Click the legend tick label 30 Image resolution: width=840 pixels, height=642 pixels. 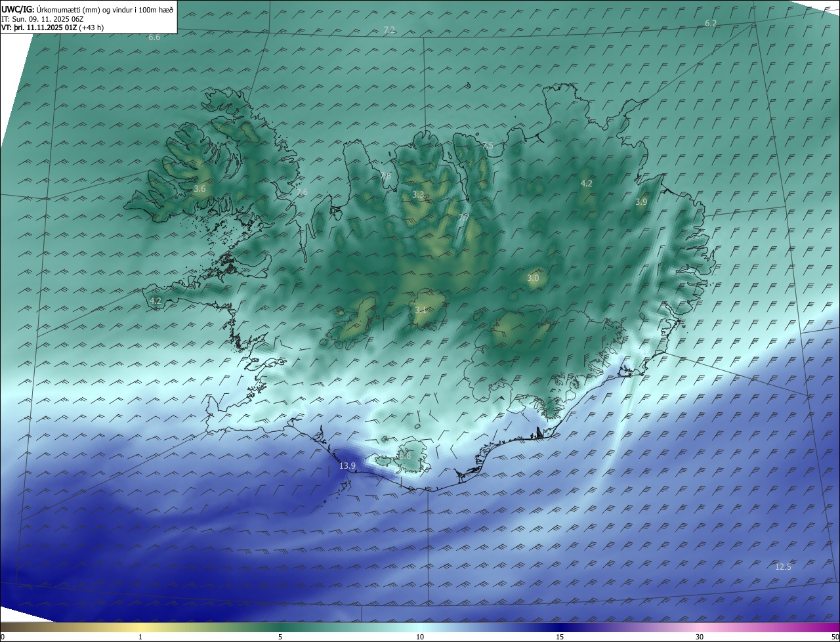700,637
